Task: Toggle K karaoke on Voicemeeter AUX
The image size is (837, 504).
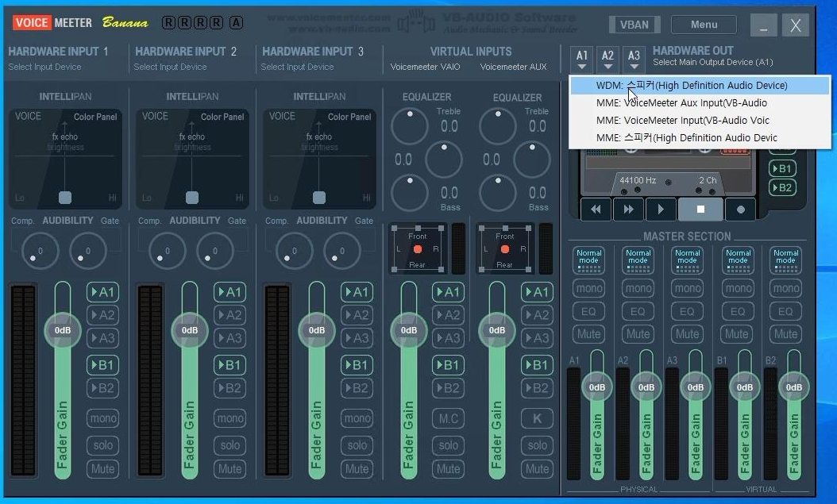Action: [537, 418]
